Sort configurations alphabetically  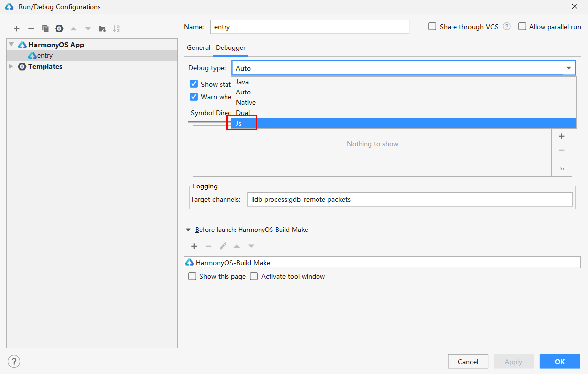click(116, 29)
